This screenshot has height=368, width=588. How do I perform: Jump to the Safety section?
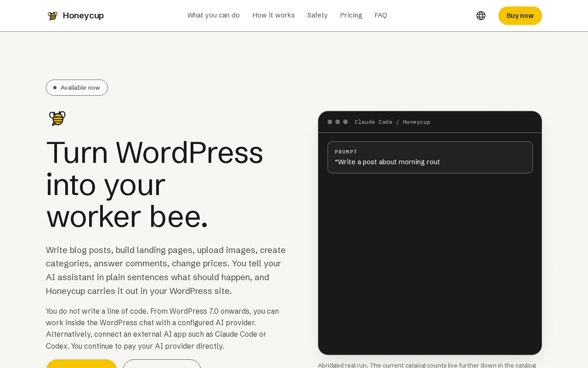click(x=317, y=15)
